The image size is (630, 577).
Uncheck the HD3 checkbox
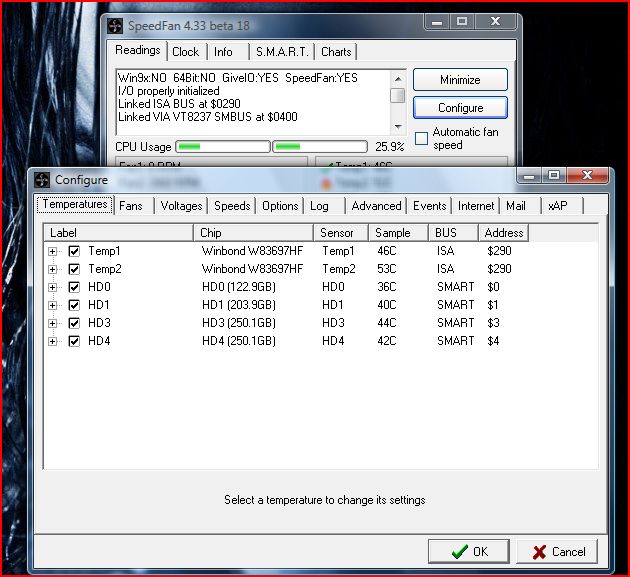pyautogui.click(x=74, y=323)
